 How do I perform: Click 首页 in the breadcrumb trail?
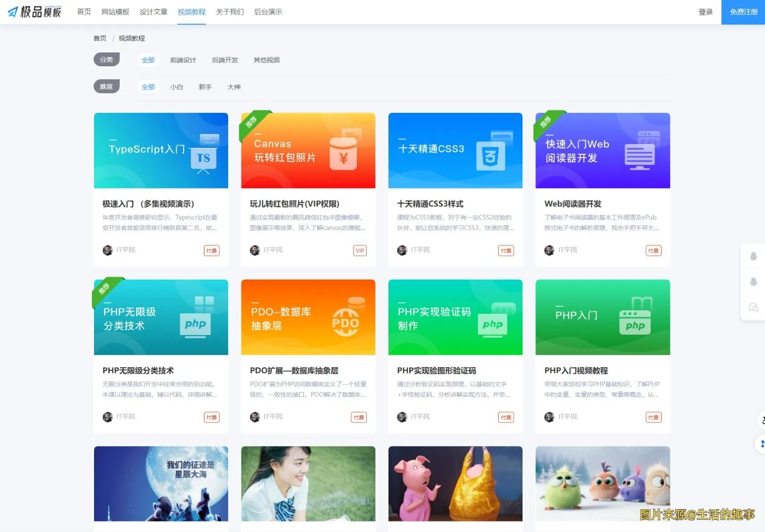(99, 38)
